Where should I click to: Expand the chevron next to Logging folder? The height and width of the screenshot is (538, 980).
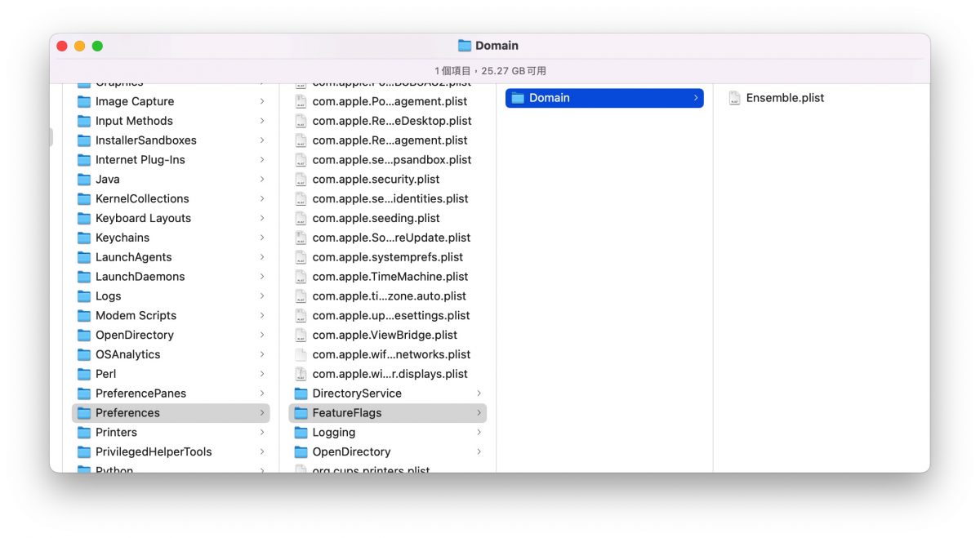[x=479, y=433]
